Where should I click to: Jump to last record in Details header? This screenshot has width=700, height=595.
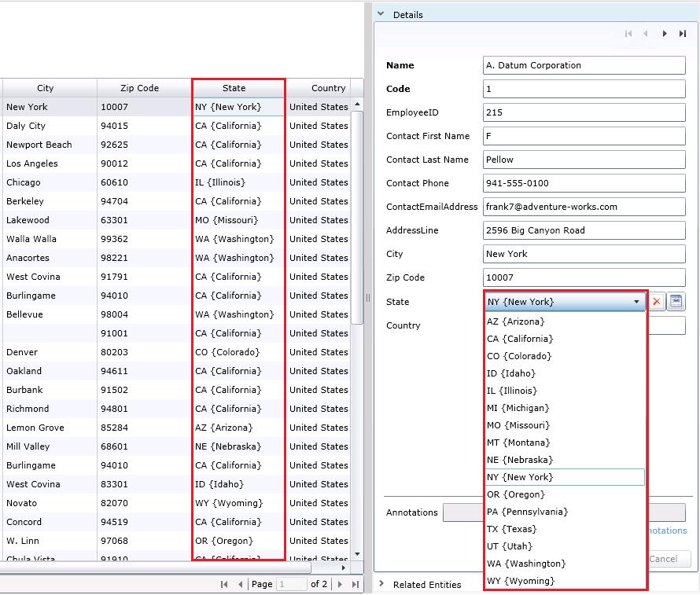tap(683, 34)
